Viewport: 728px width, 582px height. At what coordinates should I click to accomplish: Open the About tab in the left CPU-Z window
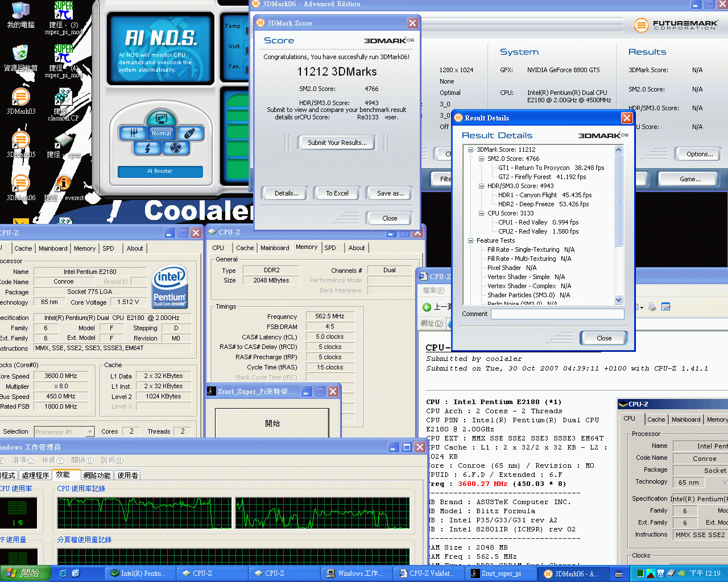[135, 248]
